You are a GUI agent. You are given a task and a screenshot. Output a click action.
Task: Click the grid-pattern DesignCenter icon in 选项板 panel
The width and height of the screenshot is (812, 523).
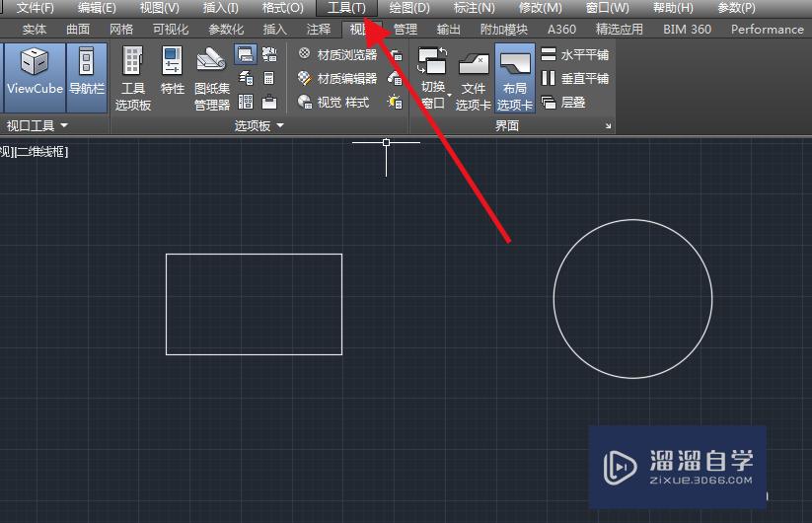point(246,102)
